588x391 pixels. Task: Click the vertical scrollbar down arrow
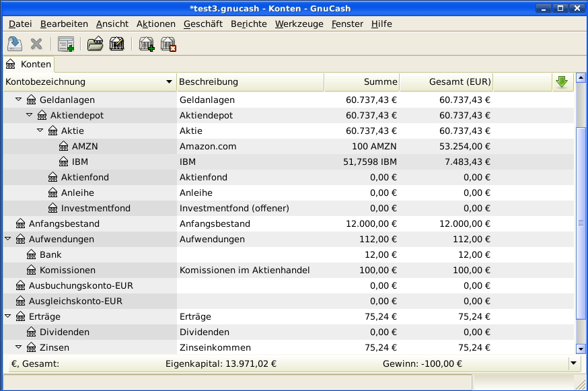tap(581, 349)
